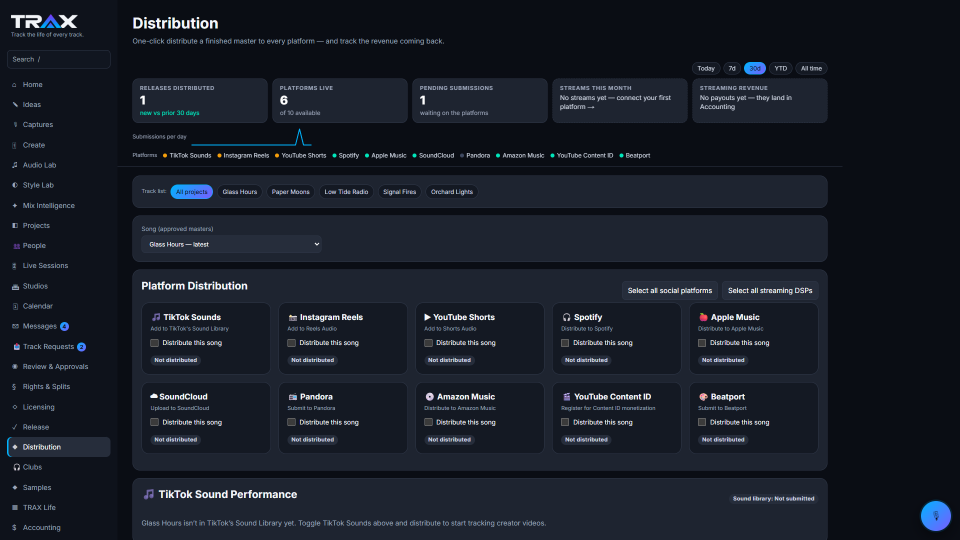Click the Calendar icon in sidebar

[15, 306]
